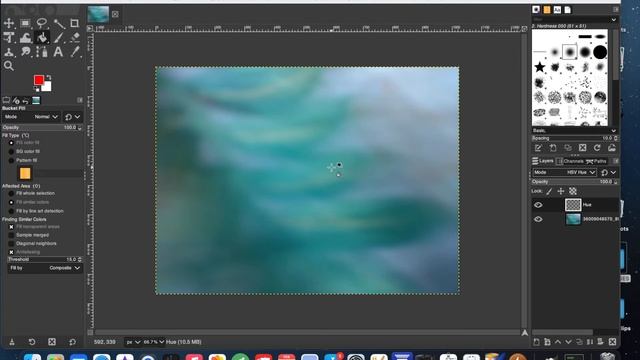The image size is (640, 360).
Task: Open the mode-group switch dropdown beside Mode
Action: (x=73, y=117)
